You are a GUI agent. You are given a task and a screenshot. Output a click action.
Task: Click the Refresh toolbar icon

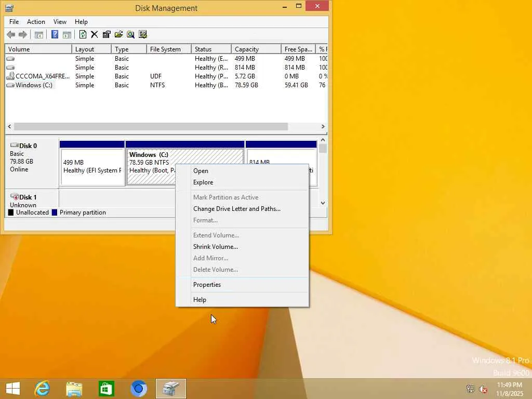click(x=83, y=35)
